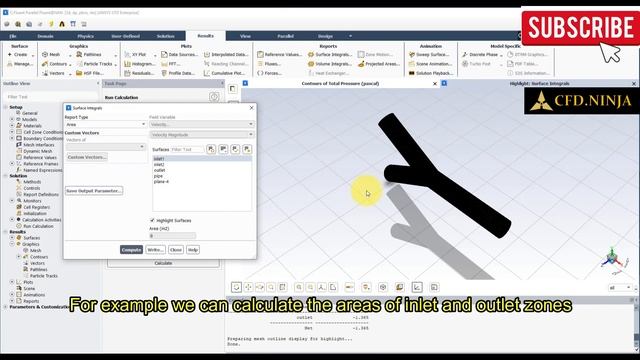This screenshot has height=360, width=640.
Task: Open Surface Integrals in the Reports group
Action: 330,54
